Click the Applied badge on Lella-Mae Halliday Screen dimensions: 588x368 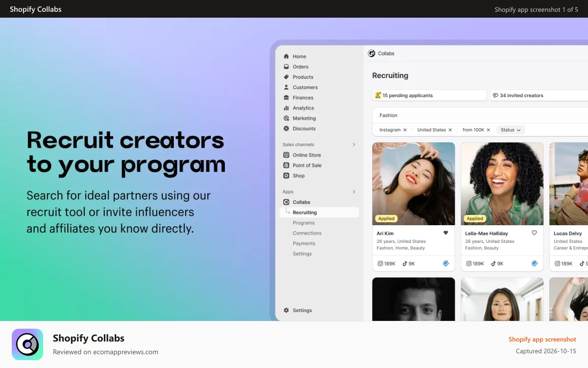click(475, 219)
